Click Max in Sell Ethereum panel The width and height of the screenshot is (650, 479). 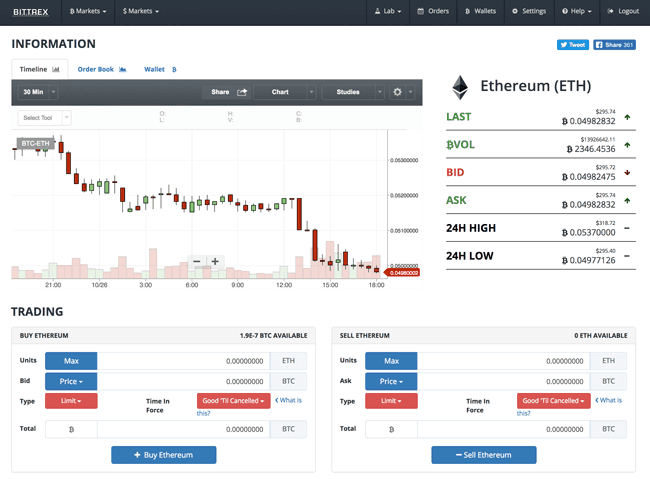point(391,361)
